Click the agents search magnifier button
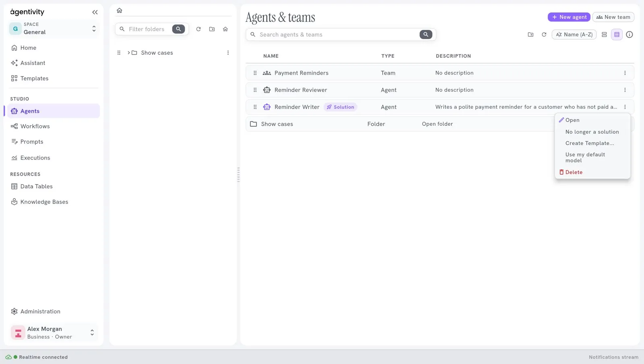644x364 pixels. coord(426,35)
